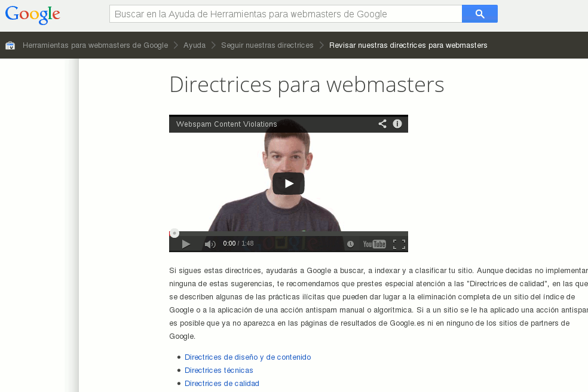Click the Webspam Content Violations video title
This screenshot has width=588, height=392.
(x=226, y=124)
